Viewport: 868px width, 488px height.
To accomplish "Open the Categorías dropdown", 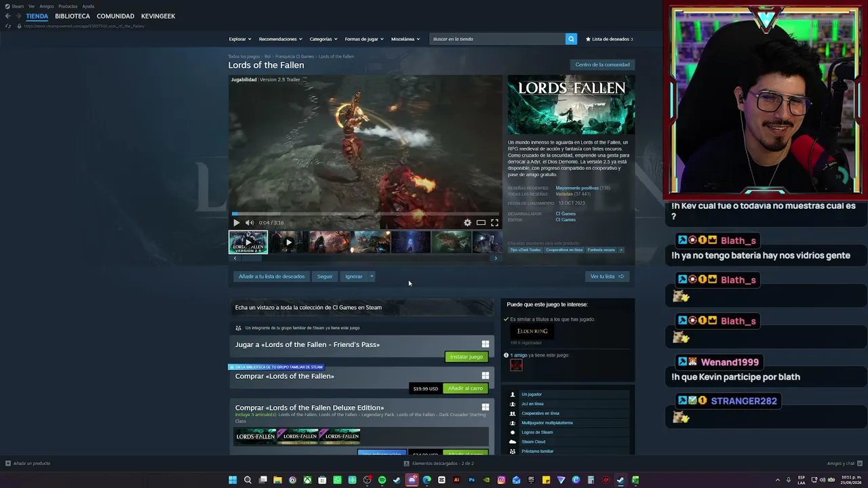I will pos(323,39).
